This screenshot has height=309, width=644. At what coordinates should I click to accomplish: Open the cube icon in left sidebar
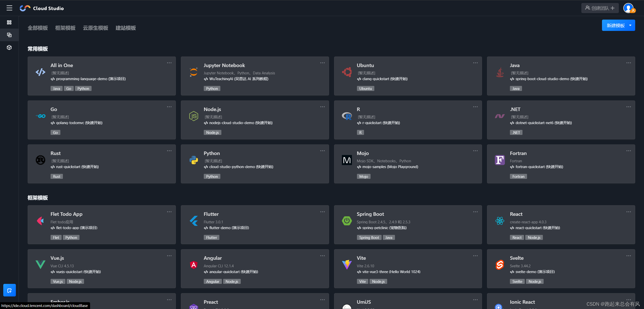tap(9, 47)
